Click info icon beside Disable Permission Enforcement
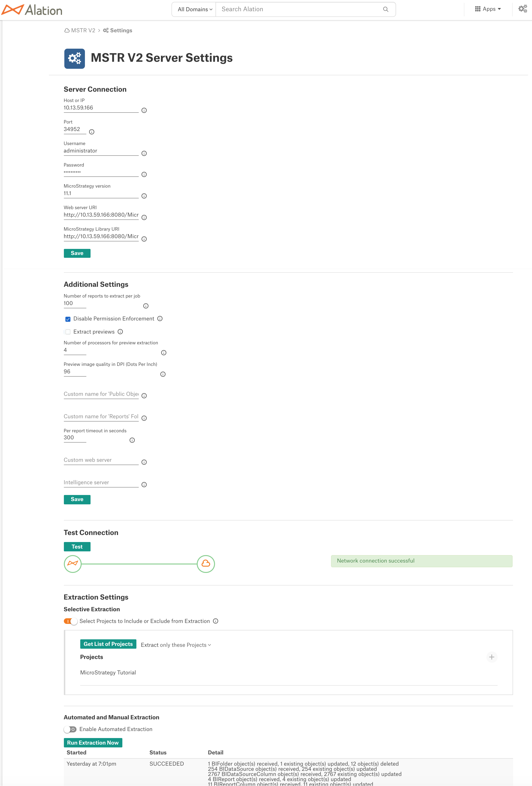The image size is (532, 786). tap(160, 319)
